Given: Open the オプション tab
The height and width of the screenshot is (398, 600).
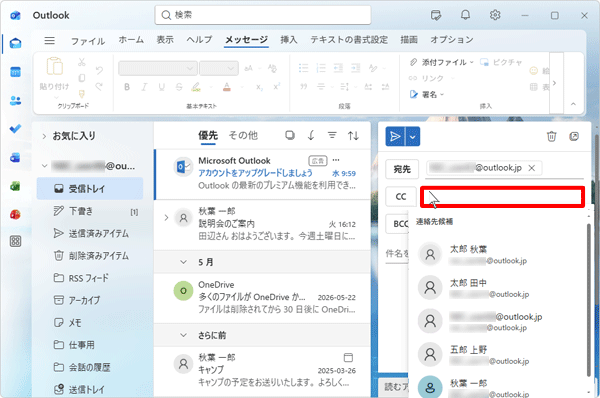Looking at the screenshot, I should (x=452, y=40).
